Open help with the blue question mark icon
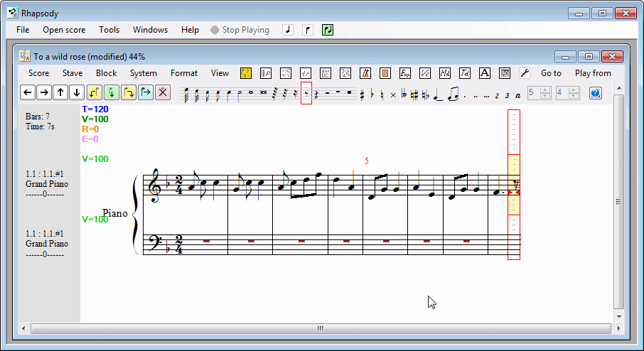Screen dimensions: 644x351 (x=595, y=93)
